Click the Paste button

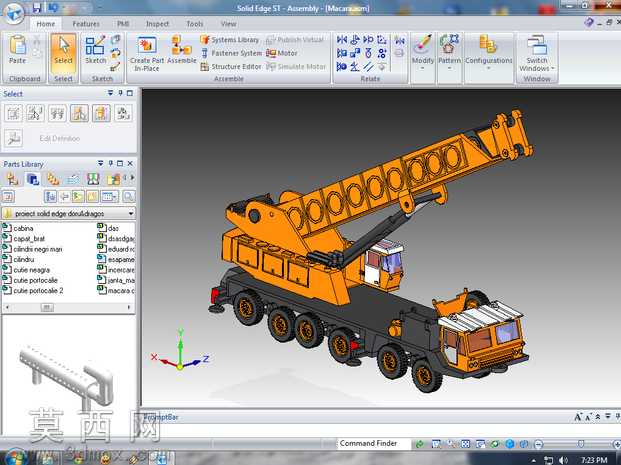coord(17,50)
